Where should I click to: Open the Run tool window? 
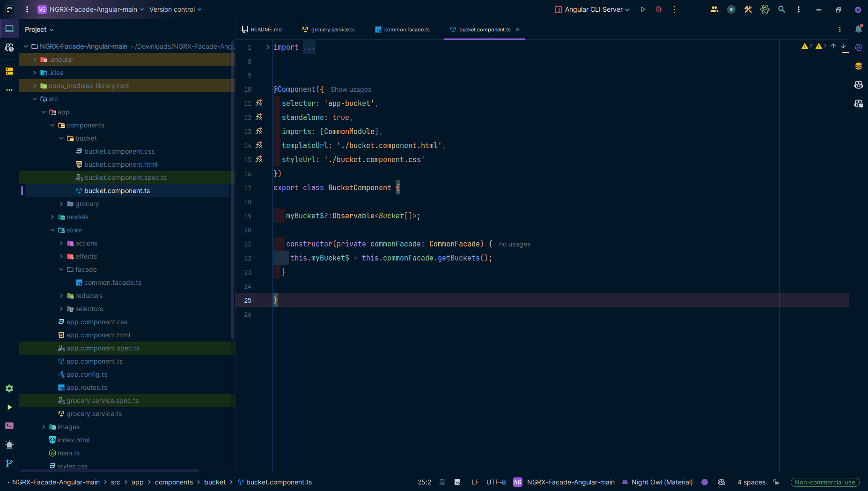coord(9,407)
